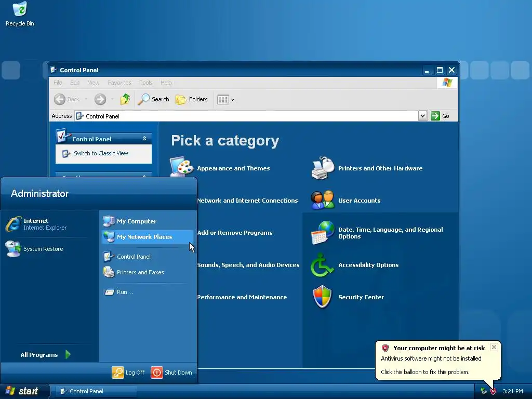This screenshot has height=399, width=532.
Task: Click Sounds, Speech, and Audio Devices link
Action: [x=248, y=265]
